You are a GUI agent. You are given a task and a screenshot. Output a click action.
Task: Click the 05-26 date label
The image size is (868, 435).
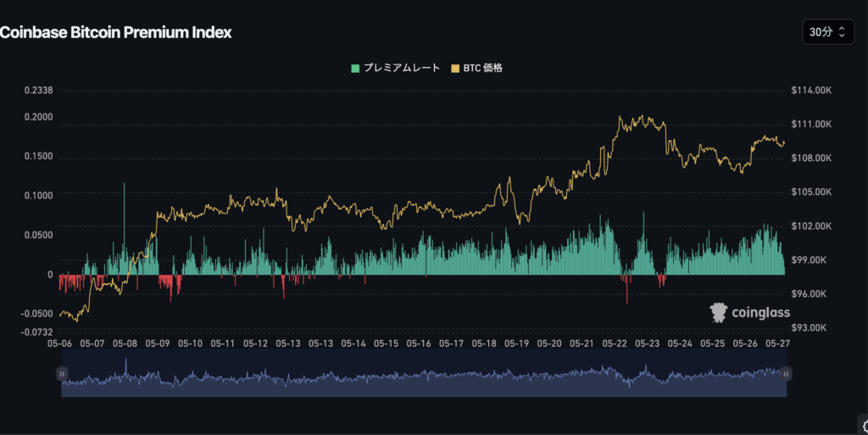click(x=745, y=343)
